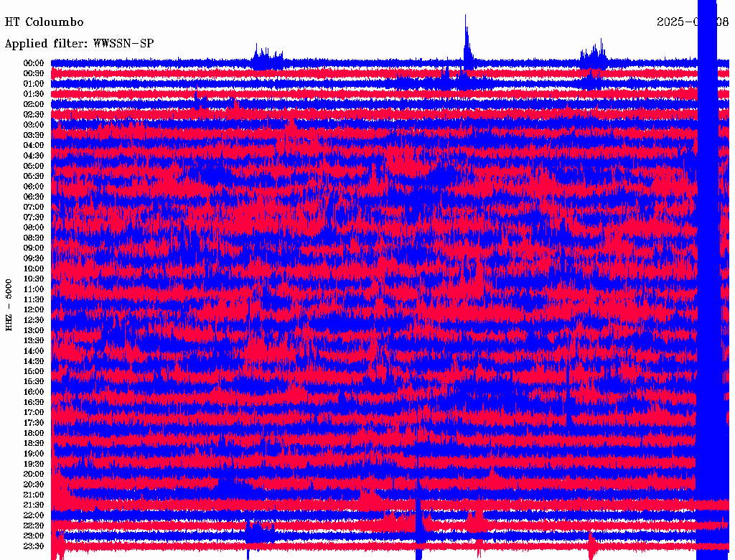Select the 01:30 time label
Screen dimensions: 735x560
(x=34, y=94)
